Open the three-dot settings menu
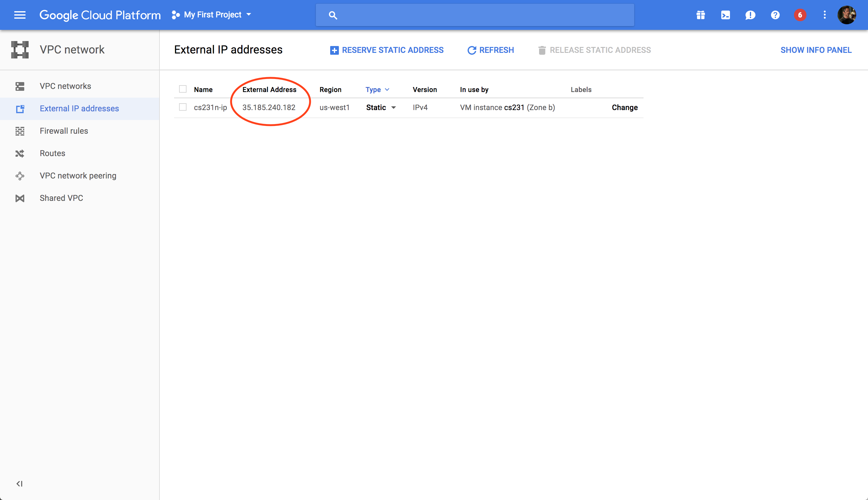Image resolution: width=868 pixels, height=500 pixels. click(x=824, y=15)
